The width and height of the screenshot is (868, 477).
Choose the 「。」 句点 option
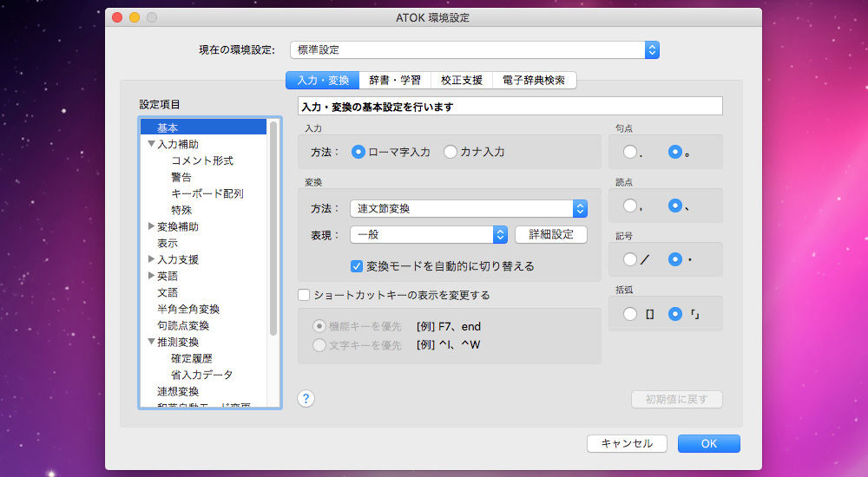coord(674,152)
